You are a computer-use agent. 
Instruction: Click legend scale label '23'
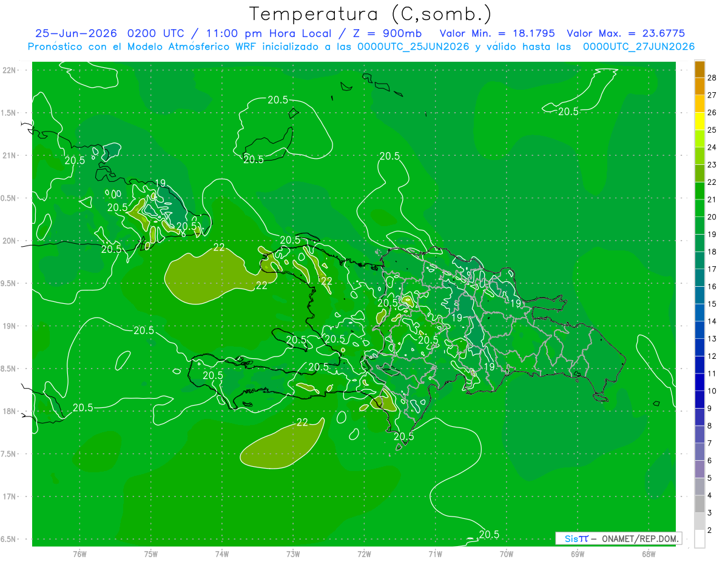(x=712, y=164)
